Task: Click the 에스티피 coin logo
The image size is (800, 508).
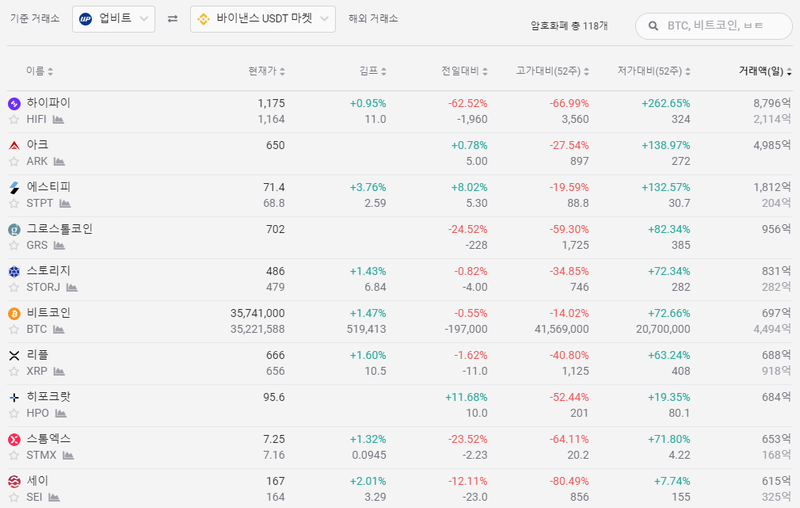Action: (14, 188)
